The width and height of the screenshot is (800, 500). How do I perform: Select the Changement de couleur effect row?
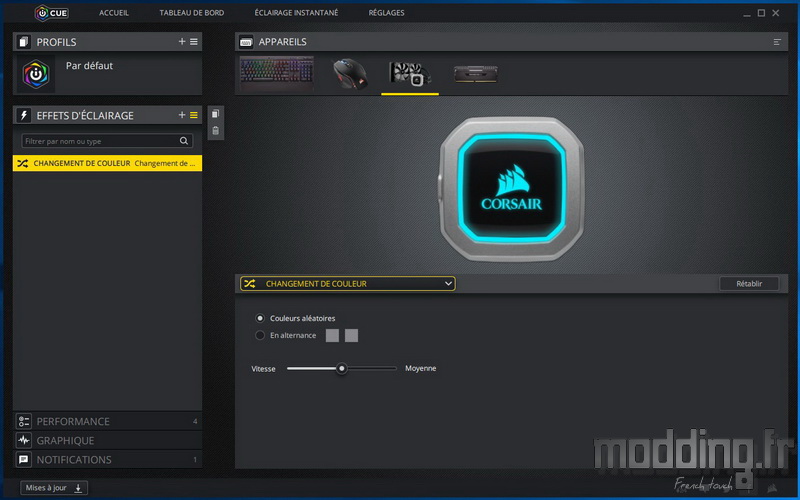click(x=107, y=163)
